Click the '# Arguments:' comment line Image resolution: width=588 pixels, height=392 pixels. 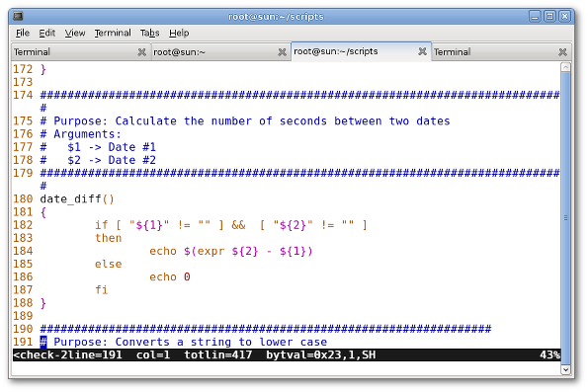point(81,134)
